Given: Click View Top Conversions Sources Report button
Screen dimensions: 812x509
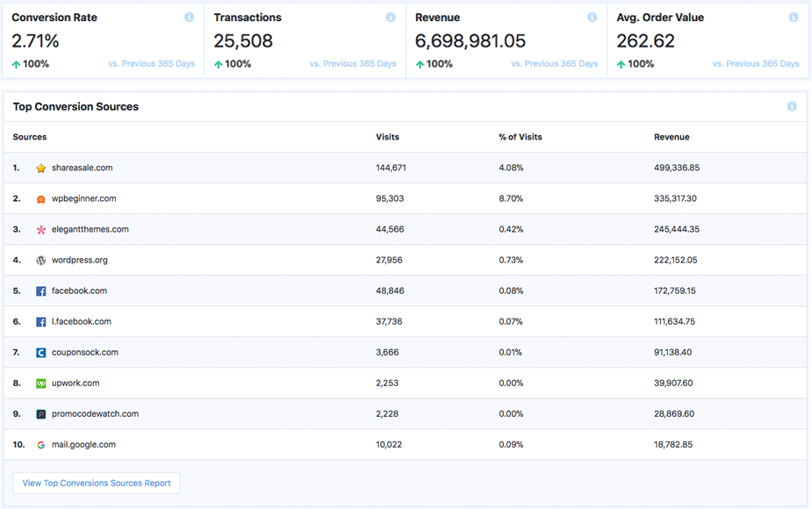Looking at the screenshot, I should pos(96,483).
